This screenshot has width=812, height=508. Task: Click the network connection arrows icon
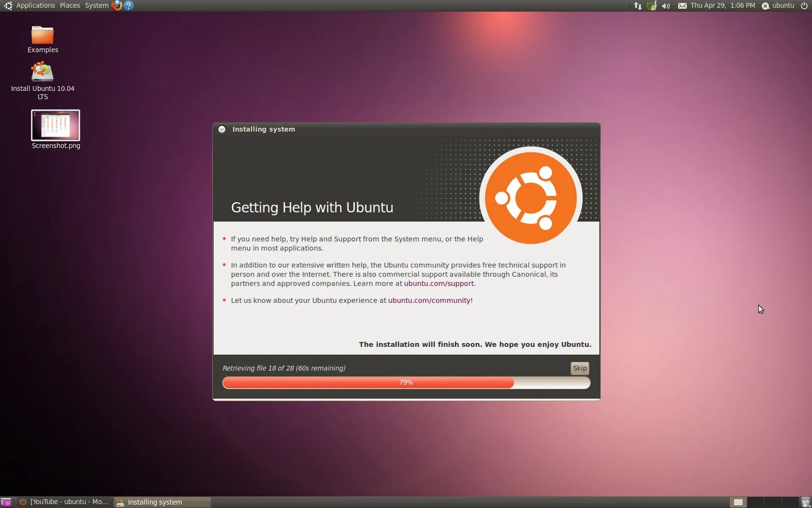tap(638, 6)
